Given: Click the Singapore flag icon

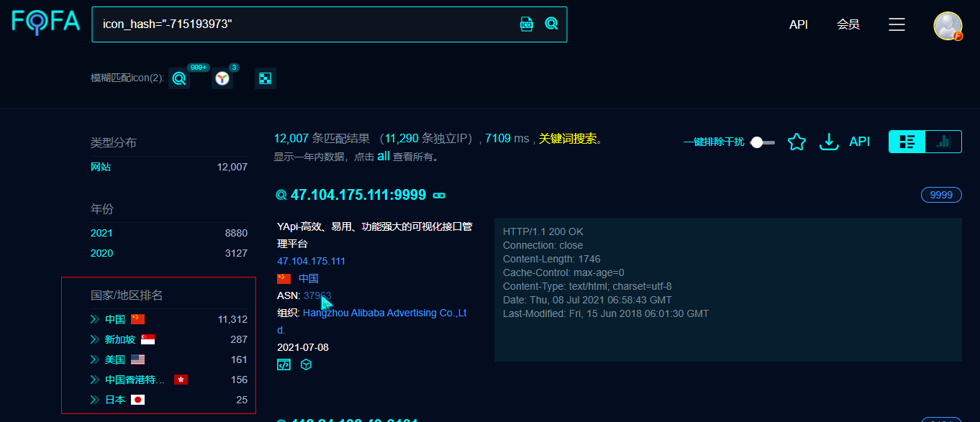Looking at the screenshot, I should click(x=148, y=339).
